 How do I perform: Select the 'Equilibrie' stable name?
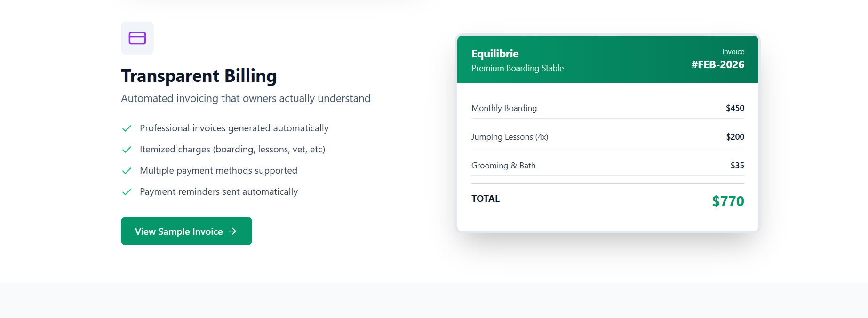click(495, 54)
